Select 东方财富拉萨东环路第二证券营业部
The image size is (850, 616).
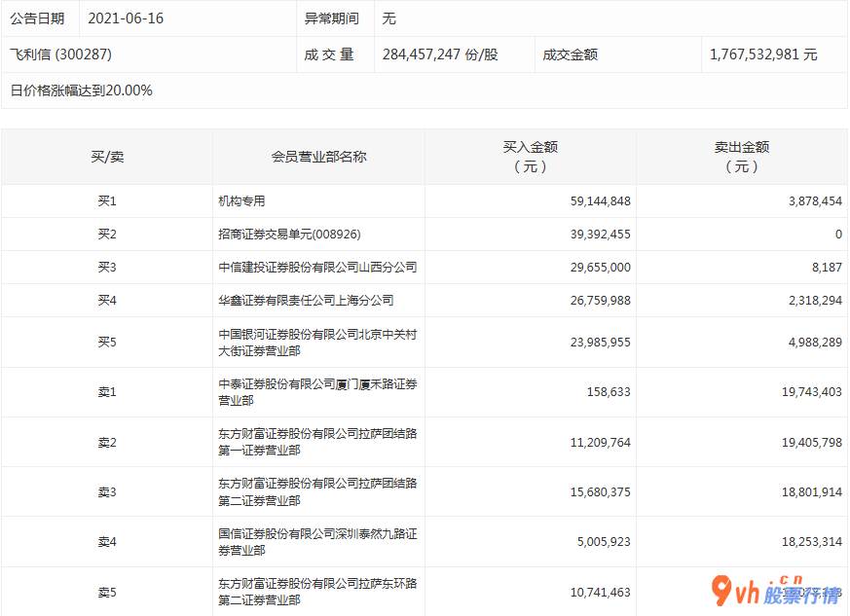(x=317, y=593)
